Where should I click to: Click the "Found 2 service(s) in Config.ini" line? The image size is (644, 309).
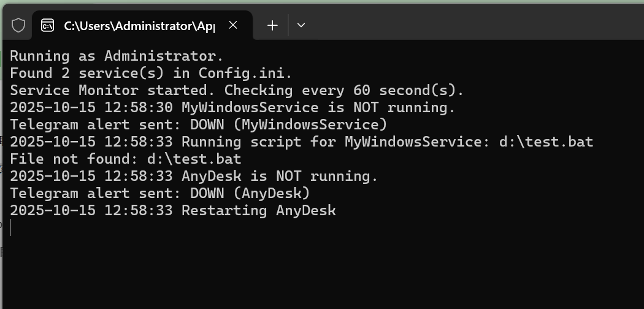(x=151, y=73)
